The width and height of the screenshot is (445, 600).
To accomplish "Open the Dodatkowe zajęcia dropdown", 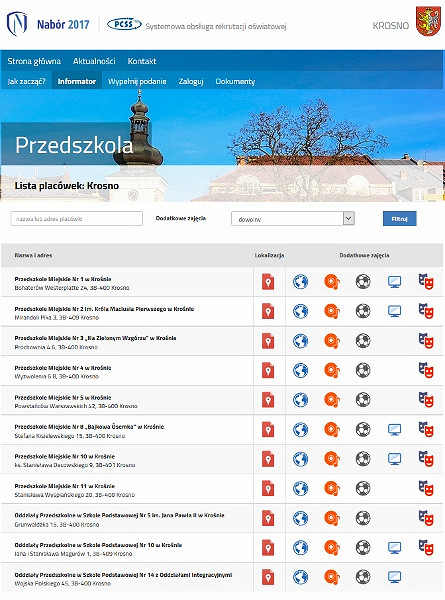I will (293, 219).
